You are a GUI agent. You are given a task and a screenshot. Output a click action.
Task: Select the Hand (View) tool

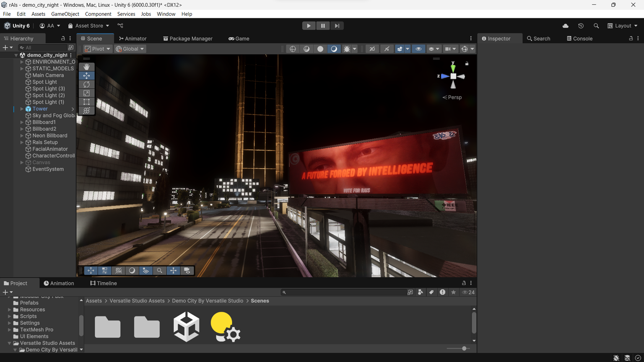point(86,67)
